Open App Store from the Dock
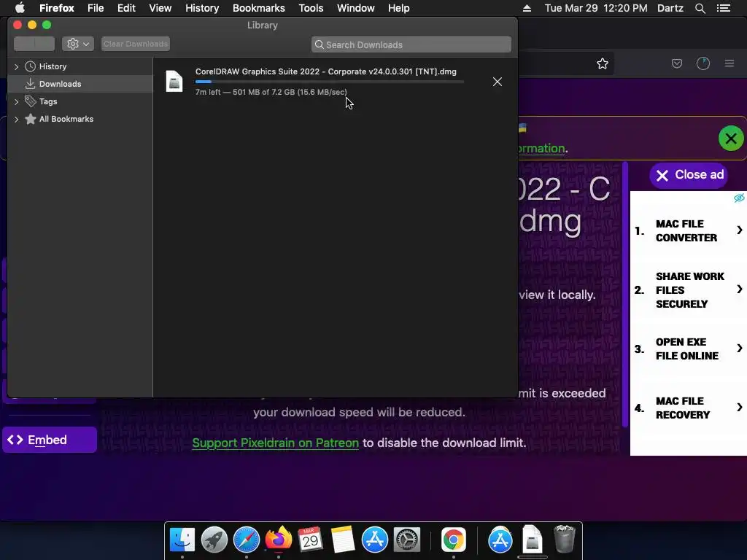 pos(374,540)
